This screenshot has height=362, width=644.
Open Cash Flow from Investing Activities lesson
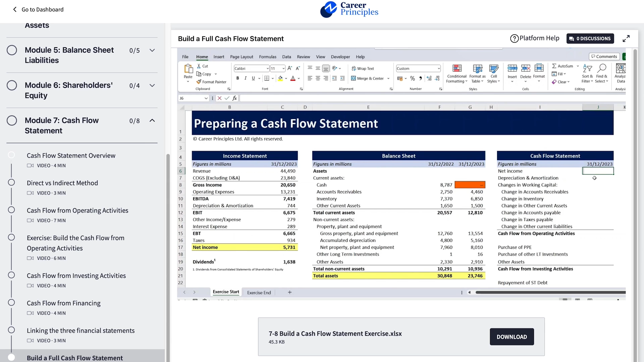click(x=76, y=276)
